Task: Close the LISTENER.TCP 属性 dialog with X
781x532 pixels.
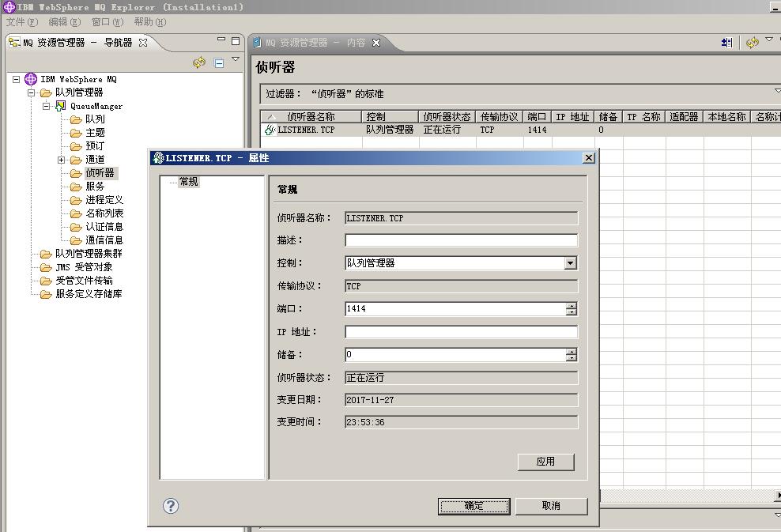Action: coord(589,158)
